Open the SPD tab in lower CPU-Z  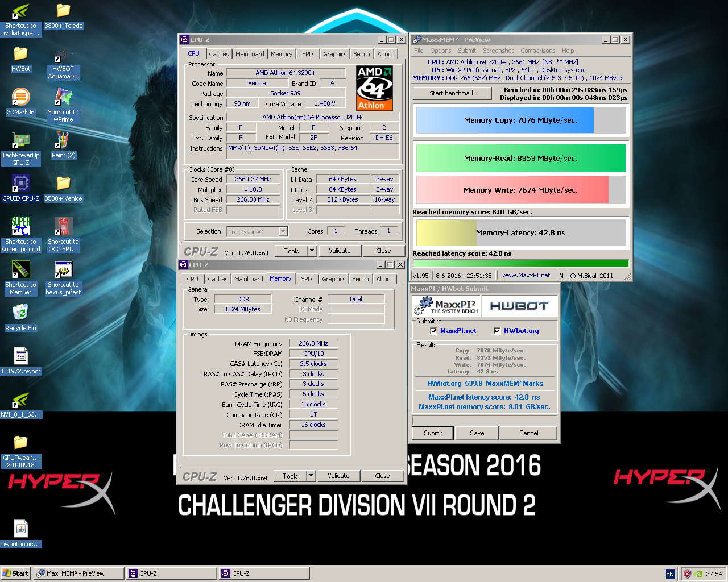307,279
